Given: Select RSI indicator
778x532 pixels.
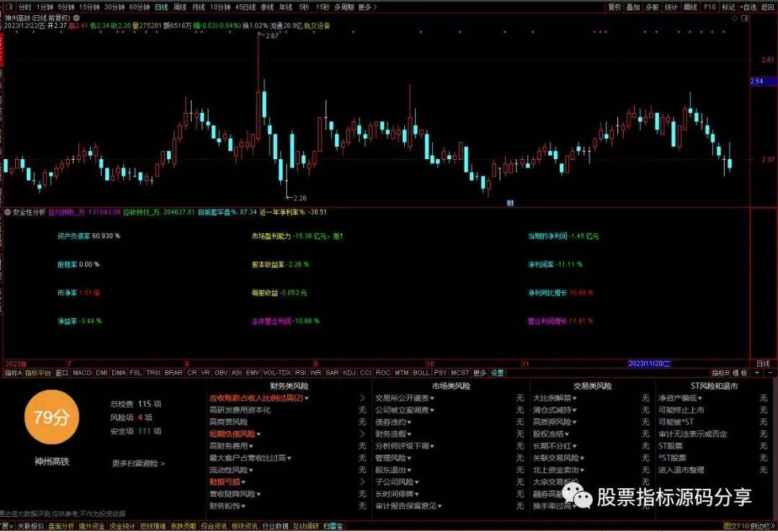Looking at the screenshot, I should [300, 372].
